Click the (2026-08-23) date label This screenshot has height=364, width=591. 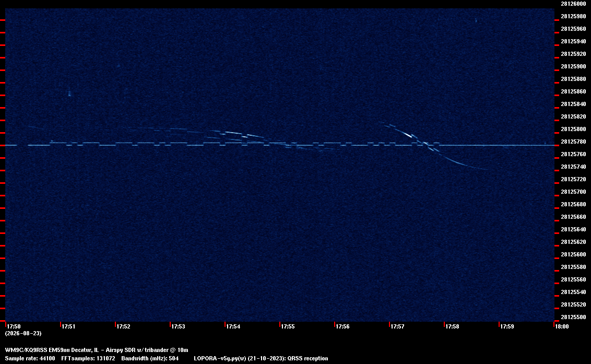[23, 333]
